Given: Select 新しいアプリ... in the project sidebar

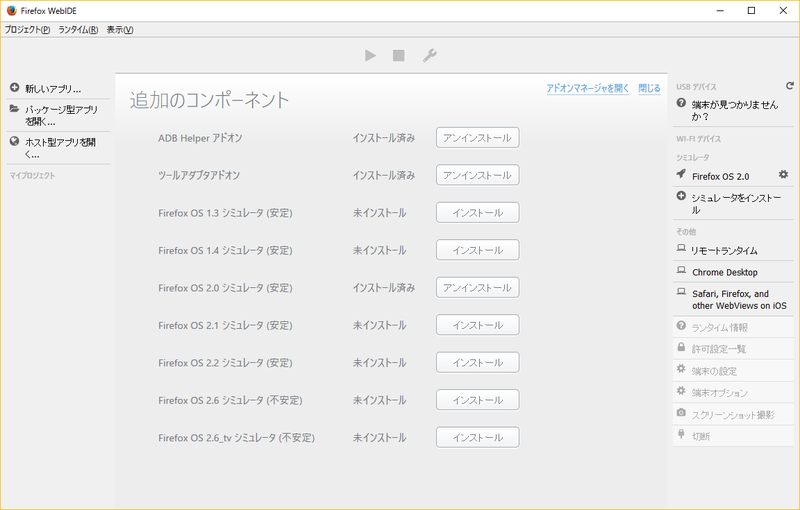Looking at the screenshot, I should pyautogui.click(x=58, y=88).
